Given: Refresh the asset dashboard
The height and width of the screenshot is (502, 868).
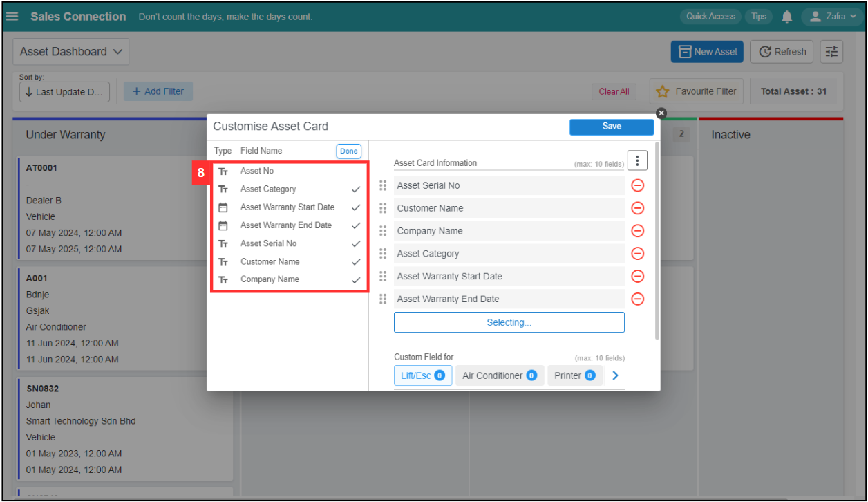Looking at the screenshot, I should [x=782, y=52].
